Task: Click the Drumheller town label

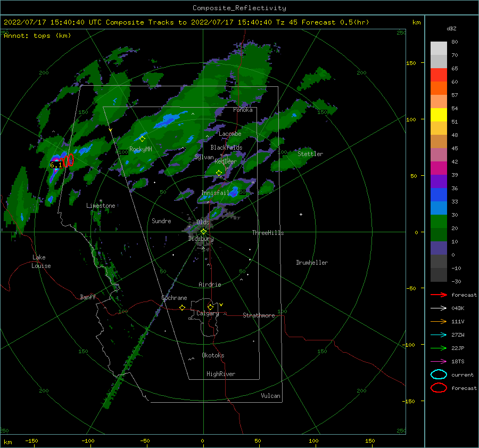Action: point(312,263)
